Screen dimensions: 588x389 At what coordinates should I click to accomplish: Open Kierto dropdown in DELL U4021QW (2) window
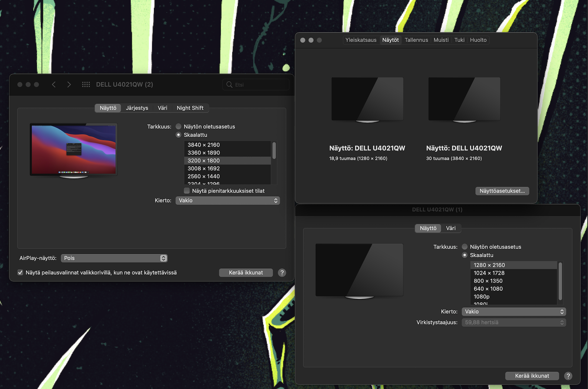pos(228,200)
